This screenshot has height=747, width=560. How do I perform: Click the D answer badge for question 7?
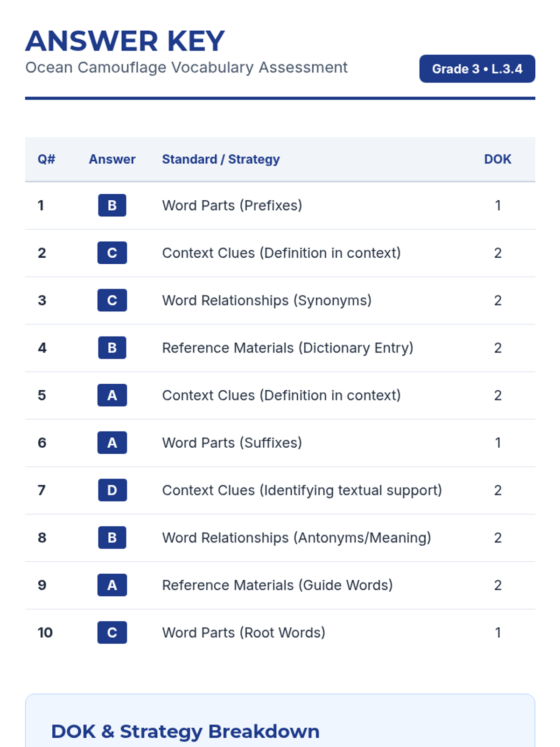pyautogui.click(x=112, y=490)
